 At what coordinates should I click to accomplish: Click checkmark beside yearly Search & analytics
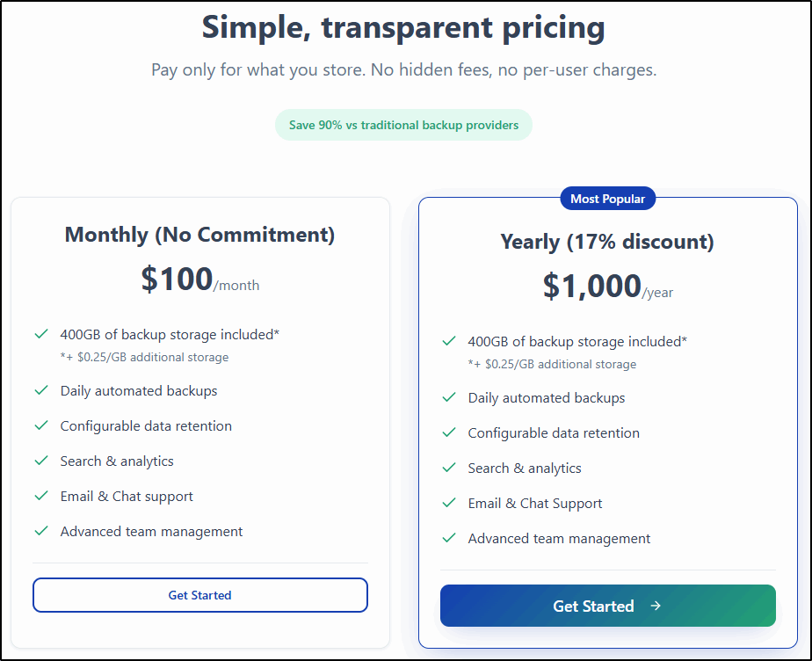449,468
